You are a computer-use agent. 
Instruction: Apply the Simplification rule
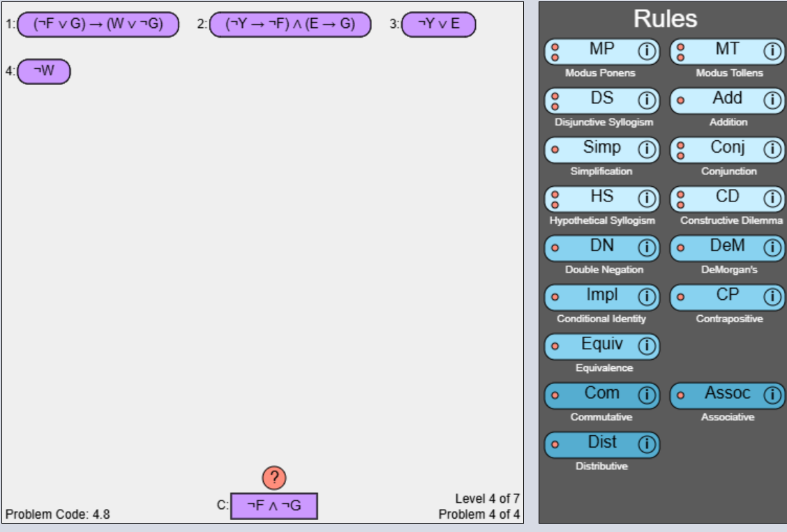597,148
